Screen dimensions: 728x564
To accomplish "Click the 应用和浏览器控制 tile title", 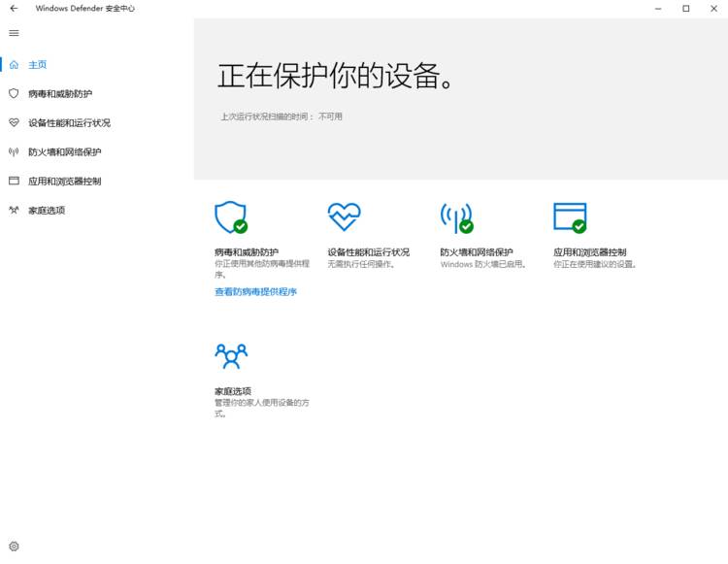I will (589, 252).
